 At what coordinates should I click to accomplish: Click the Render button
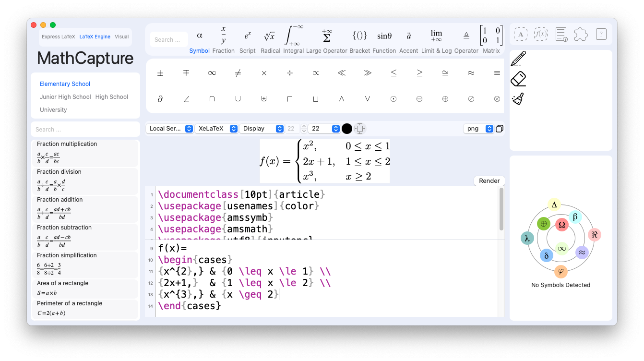[x=489, y=180]
